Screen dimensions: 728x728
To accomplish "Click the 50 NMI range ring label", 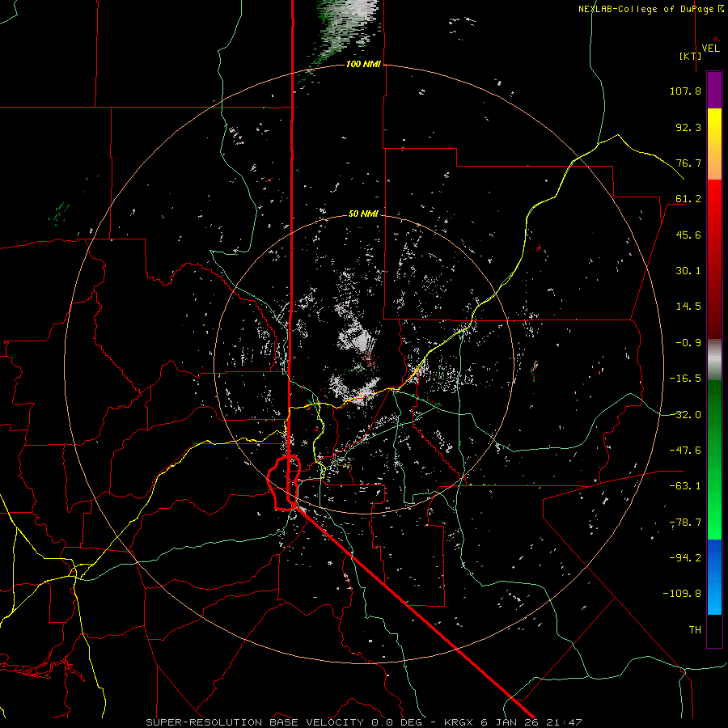I will coord(363,214).
